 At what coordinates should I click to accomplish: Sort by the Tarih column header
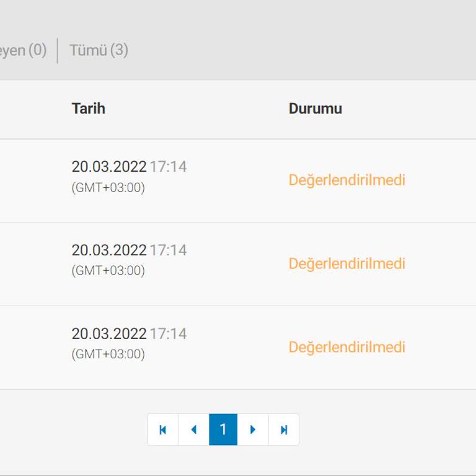89,108
